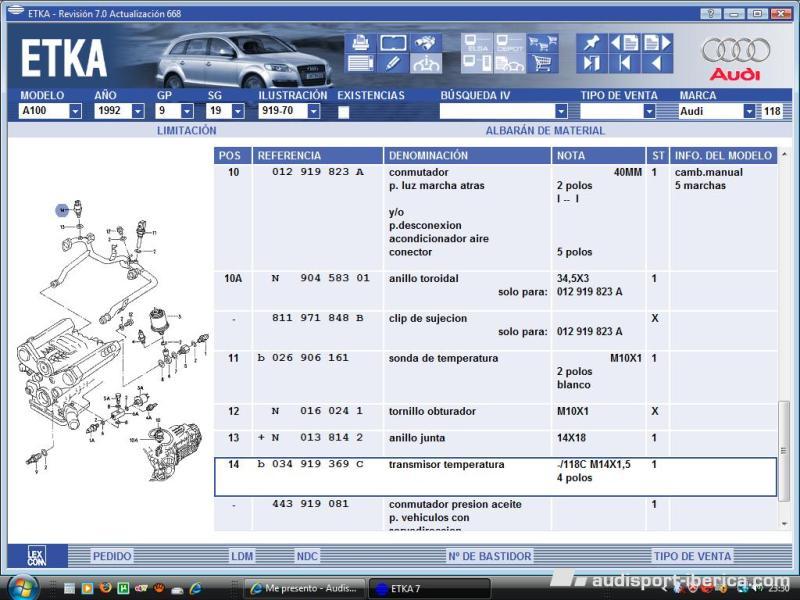
Task: Open the single shopping cart icon
Action: coord(542,63)
